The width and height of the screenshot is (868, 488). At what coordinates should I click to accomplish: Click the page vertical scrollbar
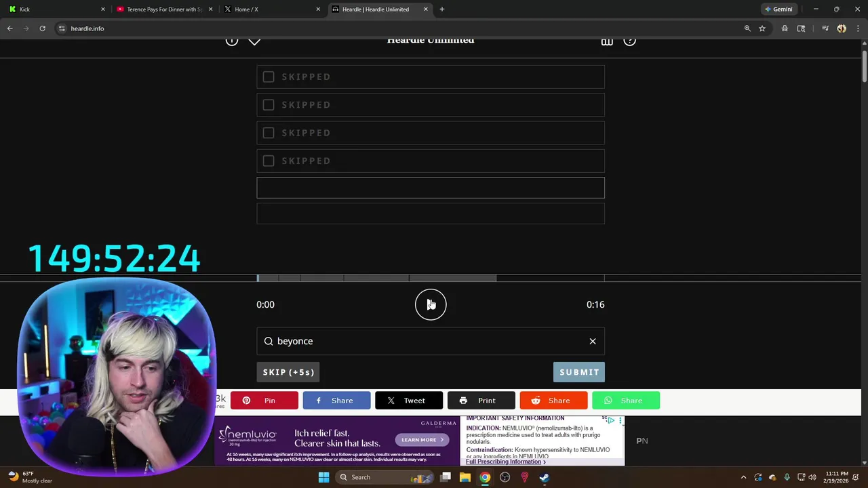coord(865,66)
